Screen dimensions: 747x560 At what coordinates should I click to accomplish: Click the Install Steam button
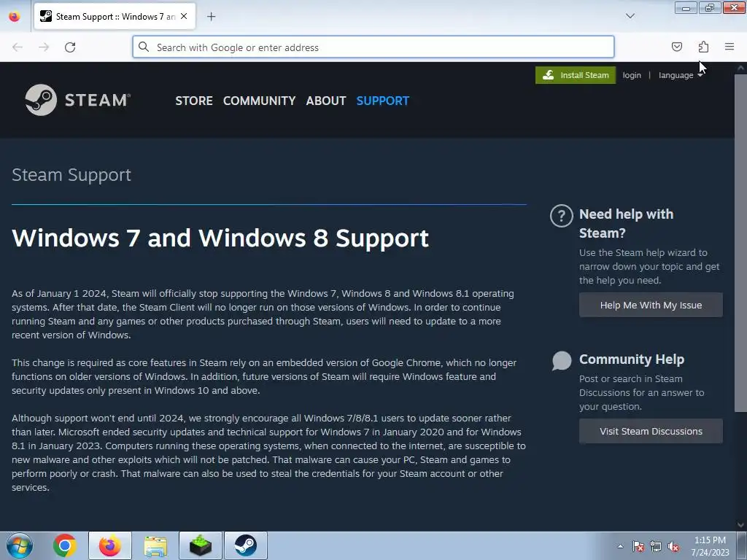click(x=576, y=75)
